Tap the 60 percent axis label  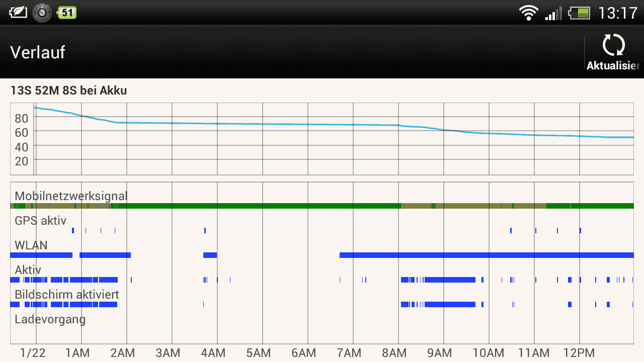pyautogui.click(x=21, y=132)
